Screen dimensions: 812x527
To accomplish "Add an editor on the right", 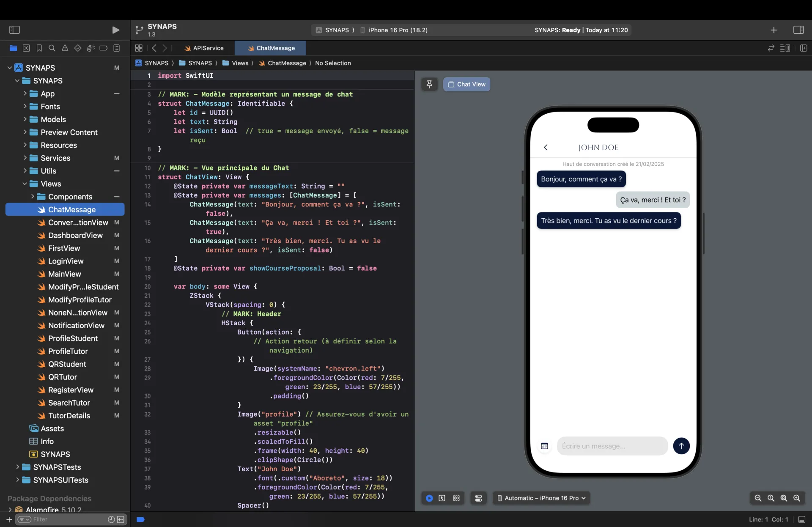I will click(804, 48).
